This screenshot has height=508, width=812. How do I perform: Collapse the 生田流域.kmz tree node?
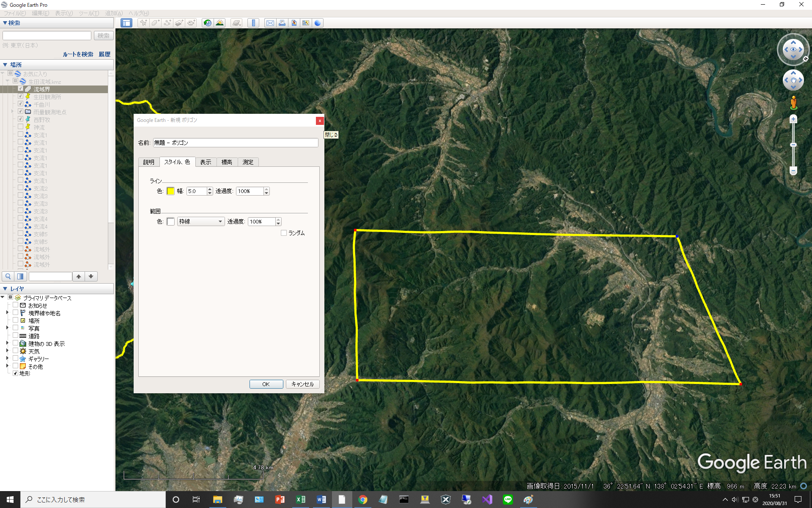click(8, 81)
